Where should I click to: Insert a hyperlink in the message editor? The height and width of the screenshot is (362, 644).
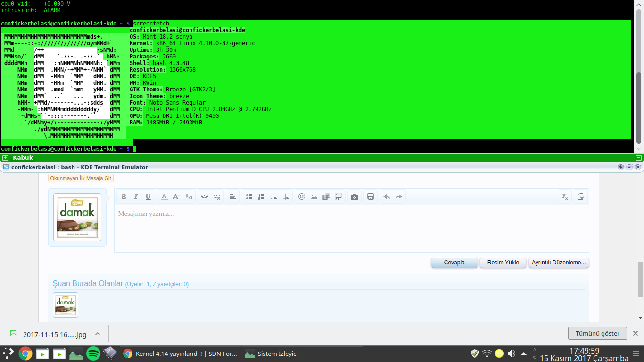pyautogui.click(x=204, y=197)
